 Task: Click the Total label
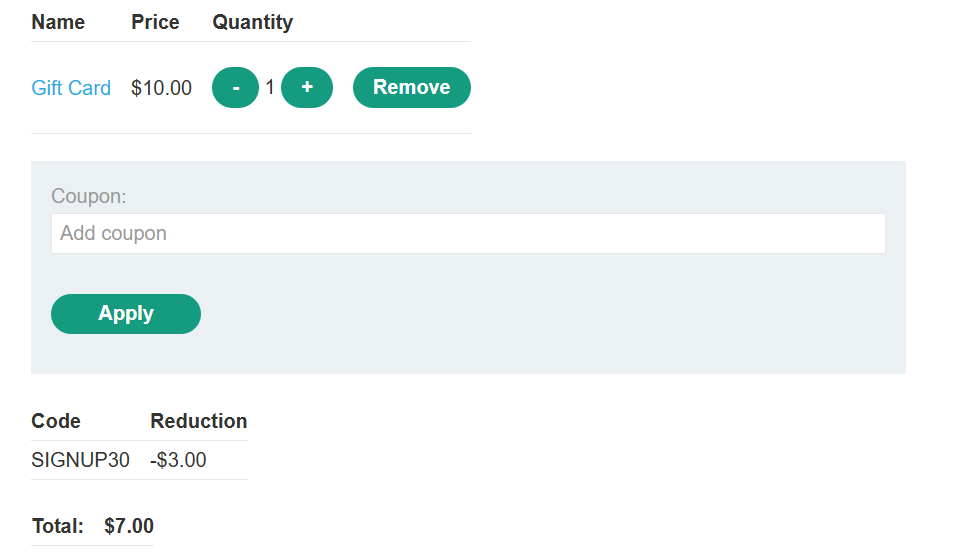click(58, 526)
